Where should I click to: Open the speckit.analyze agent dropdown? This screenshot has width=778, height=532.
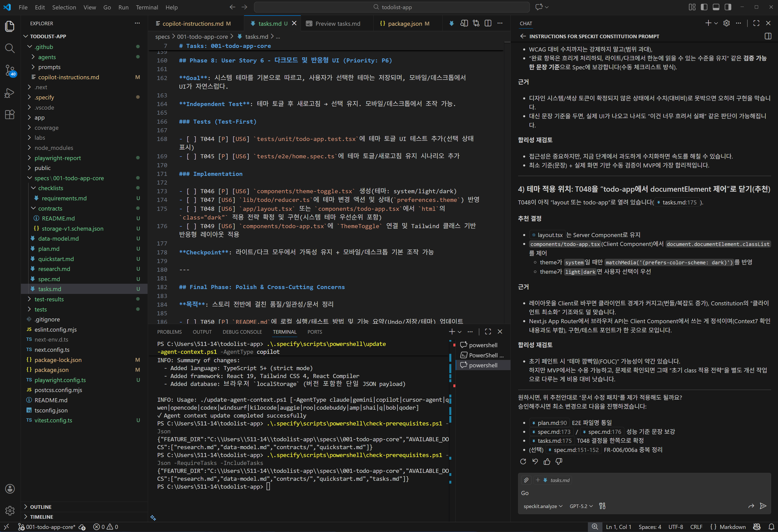pyautogui.click(x=543, y=506)
